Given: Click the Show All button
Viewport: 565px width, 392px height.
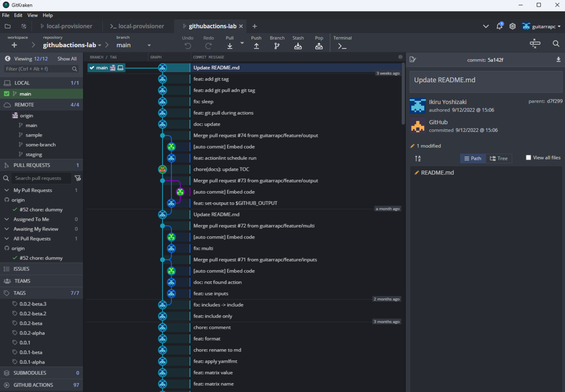Looking at the screenshot, I should click(67, 59).
